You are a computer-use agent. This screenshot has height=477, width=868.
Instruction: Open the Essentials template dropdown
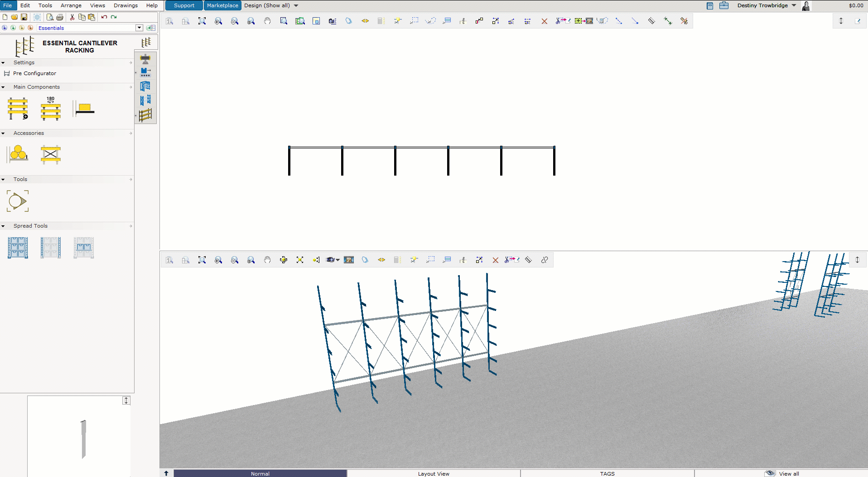point(139,28)
